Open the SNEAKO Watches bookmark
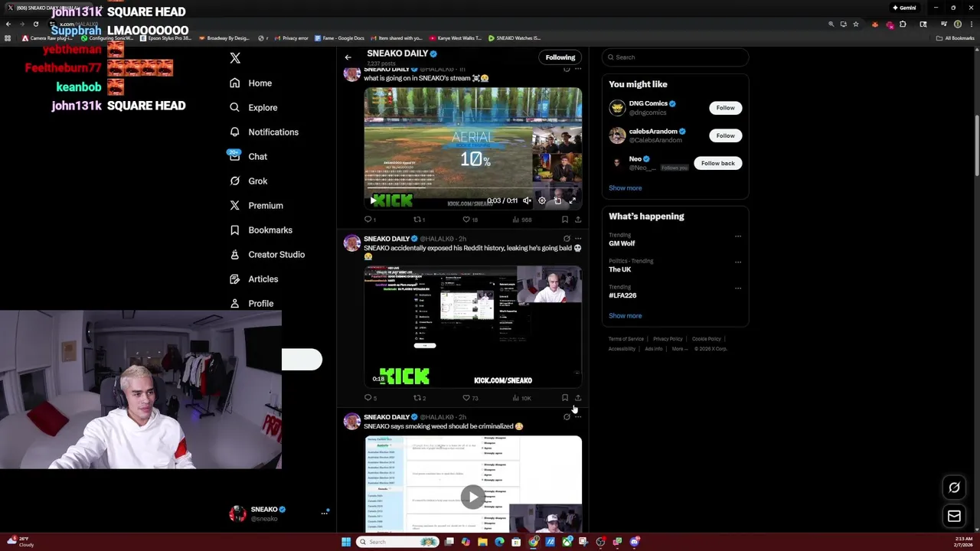This screenshot has height=551, width=980. click(514, 38)
